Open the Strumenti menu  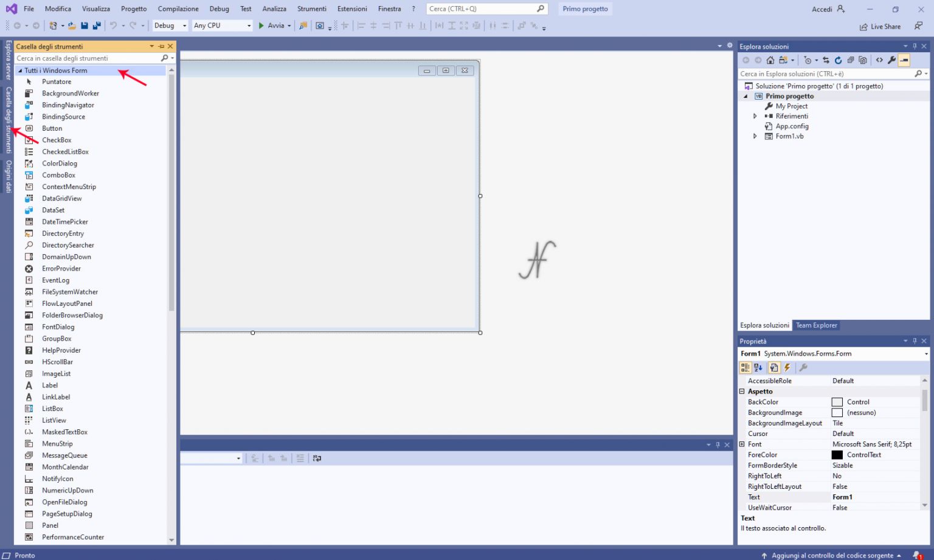pyautogui.click(x=311, y=9)
